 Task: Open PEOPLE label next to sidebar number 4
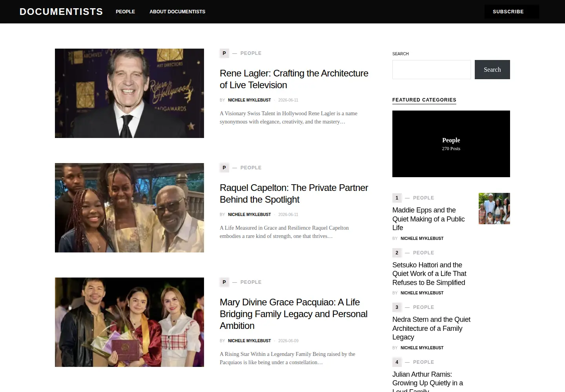(x=423, y=362)
